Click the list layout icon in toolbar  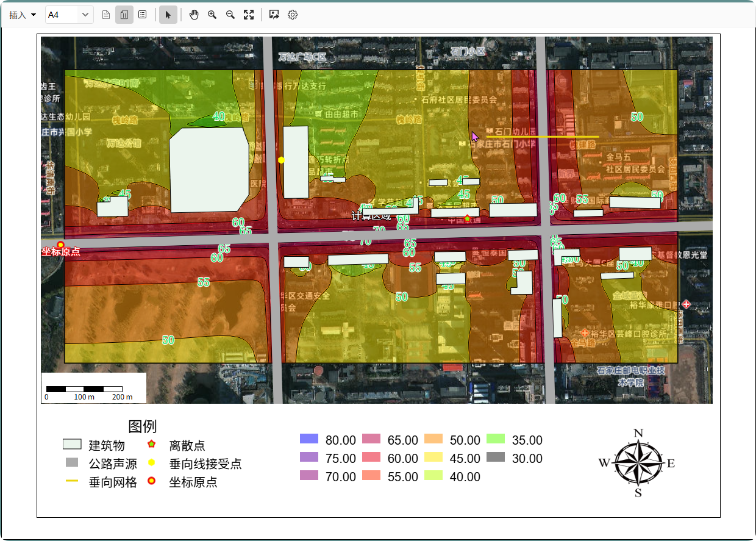point(142,15)
